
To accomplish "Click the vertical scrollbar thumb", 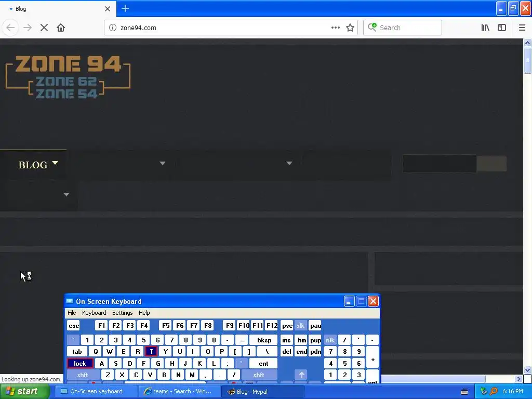I will [527, 60].
